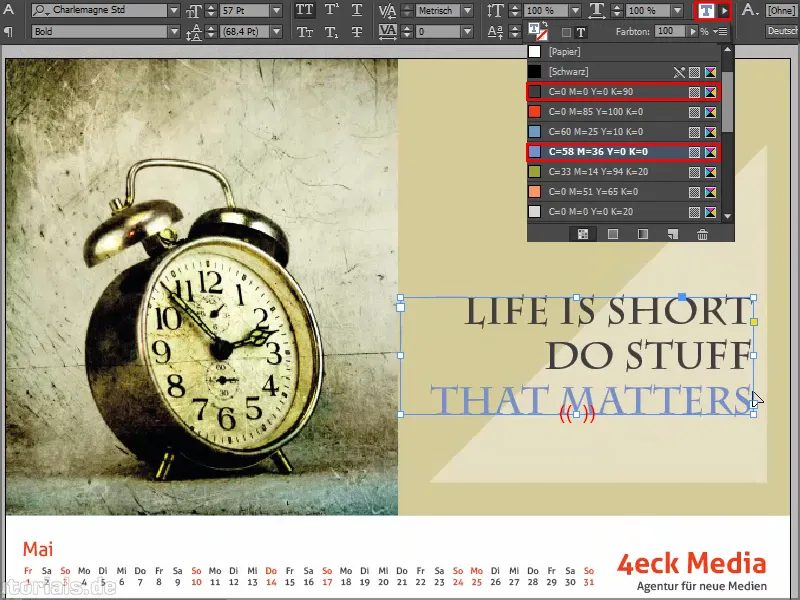
Task: Open the font size 57 Pt dropdown
Action: (277, 10)
